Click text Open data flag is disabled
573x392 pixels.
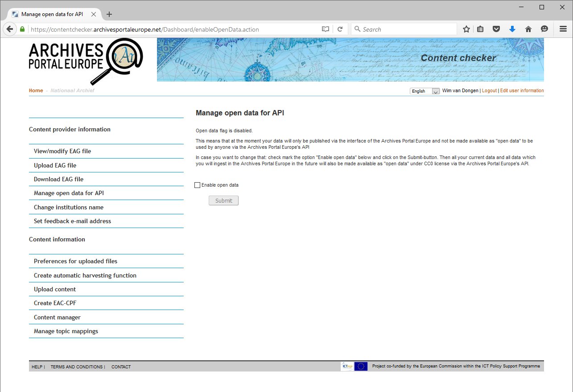pyautogui.click(x=224, y=131)
